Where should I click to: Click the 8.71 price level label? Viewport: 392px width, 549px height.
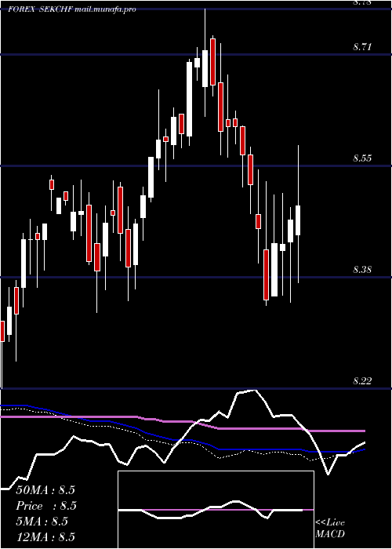pos(362,46)
